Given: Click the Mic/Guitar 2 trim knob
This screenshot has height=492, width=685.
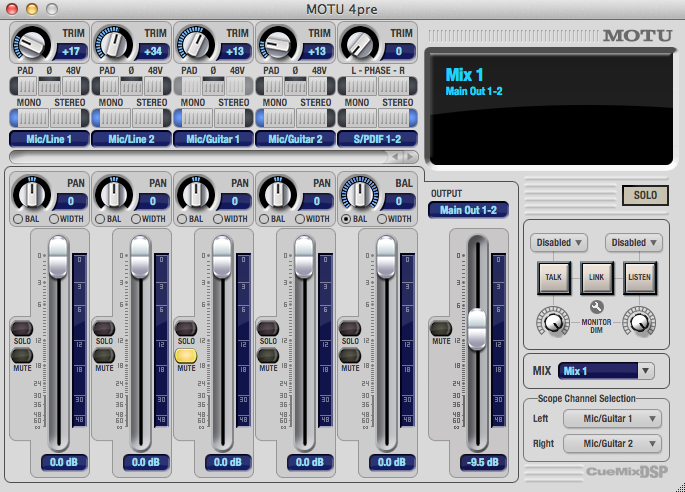Looking at the screenshot, I should 278,43.
